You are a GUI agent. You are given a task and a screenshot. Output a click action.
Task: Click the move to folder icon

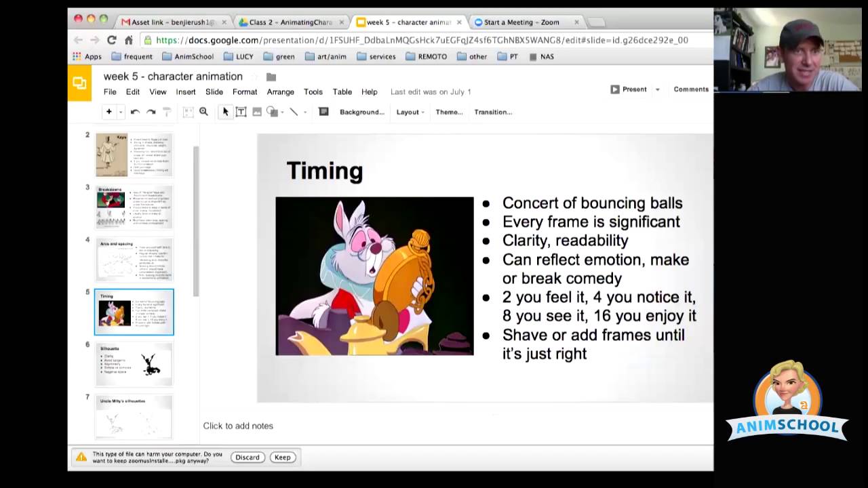click(271, 77)
